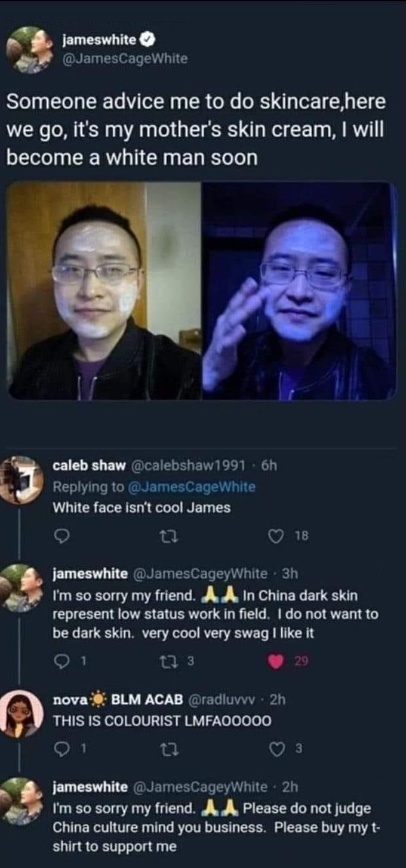Viewport: 406px width, 868px height.
Task: Open the right blue-lit photo
Action: coord(300,291)
